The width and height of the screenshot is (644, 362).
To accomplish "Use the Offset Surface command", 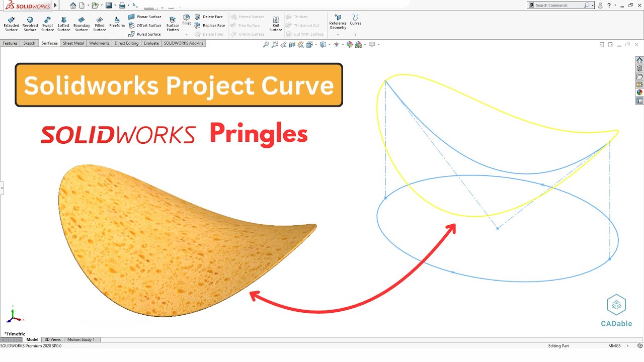I will (145, 25).
